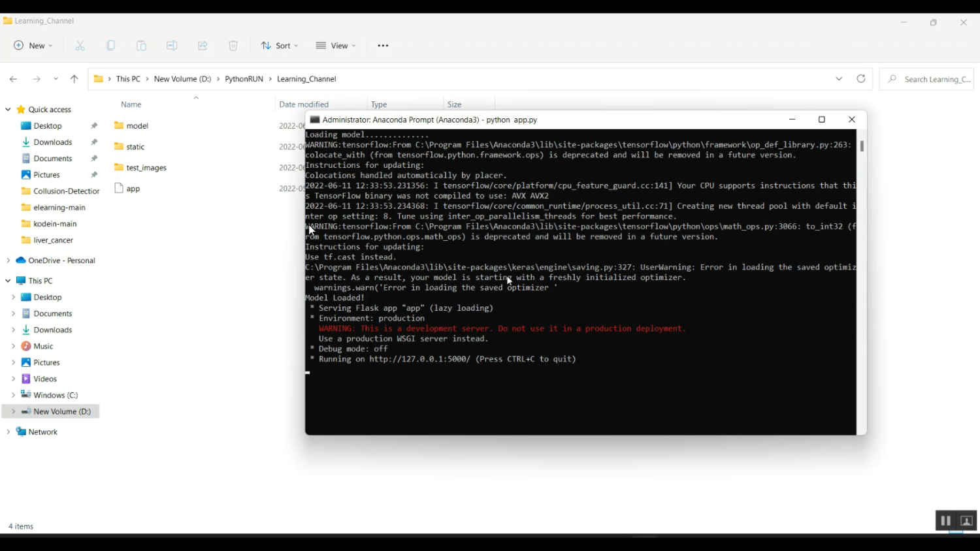
Task: Collapse the This PC tree node
Action: pos(8,281)
